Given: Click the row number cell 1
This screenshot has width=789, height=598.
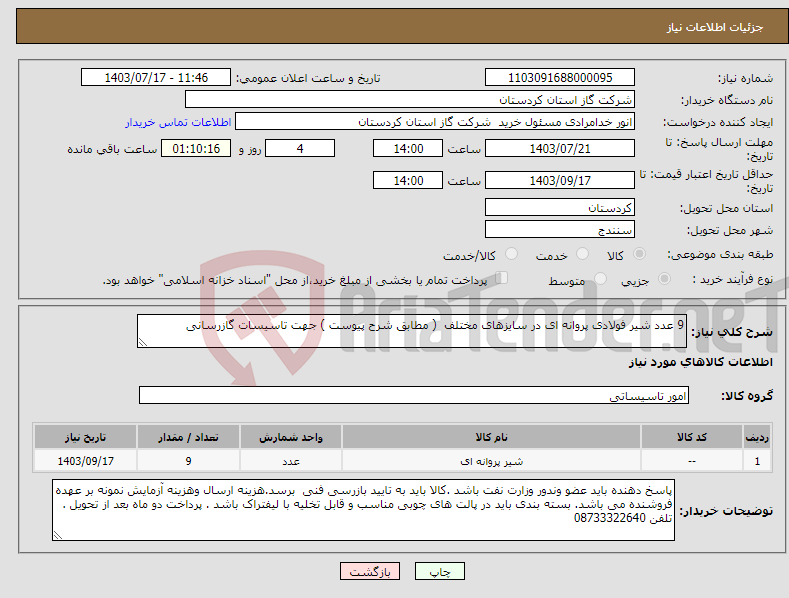Looking at the screenshot, I should pos(757,461).
